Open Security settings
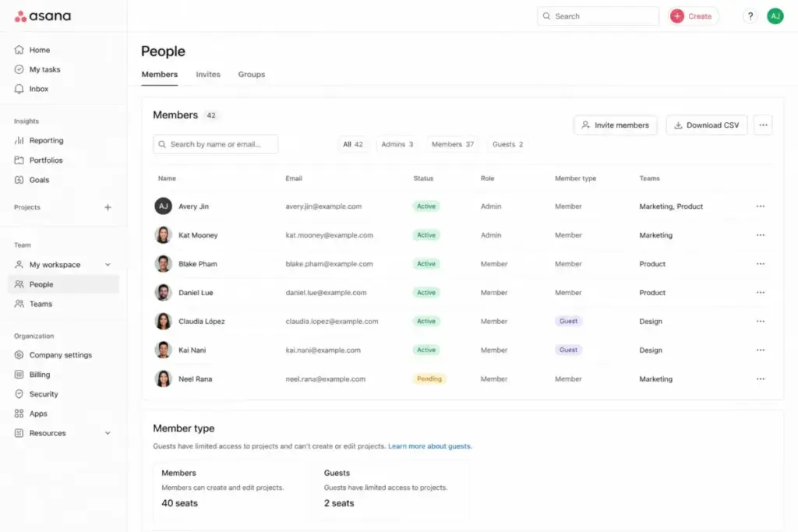Screen dimensions: 798x532 click(44, 394)
